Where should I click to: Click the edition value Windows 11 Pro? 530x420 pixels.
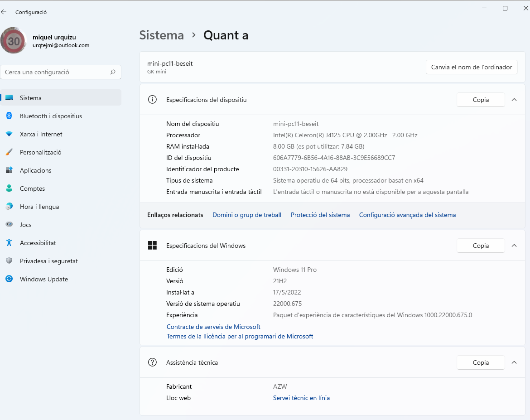[x=295, y=270]
